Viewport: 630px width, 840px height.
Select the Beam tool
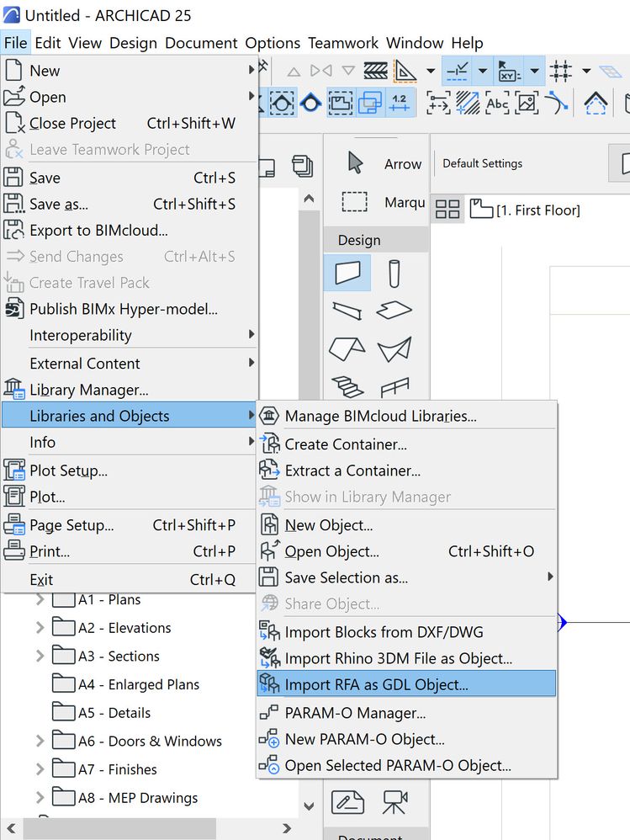click(347, 311)
